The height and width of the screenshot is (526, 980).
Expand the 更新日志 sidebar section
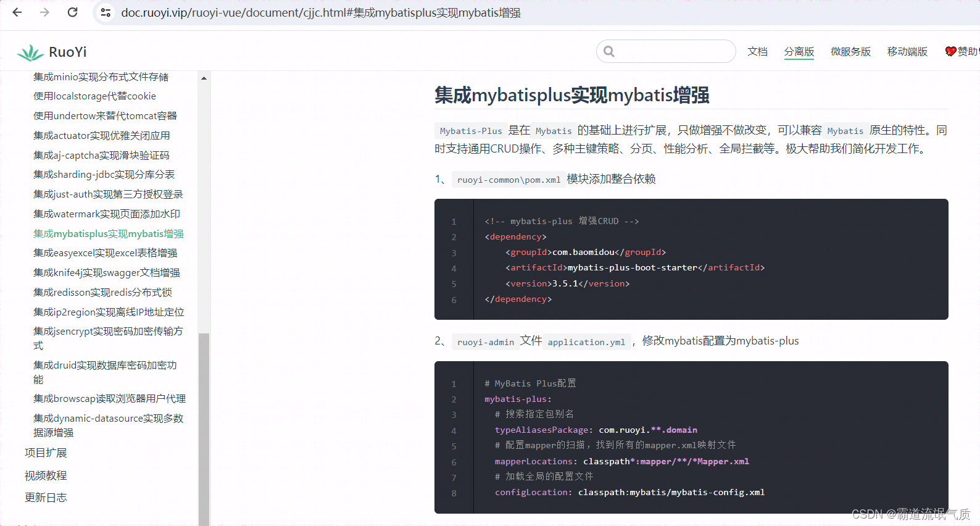coord(46,497)
